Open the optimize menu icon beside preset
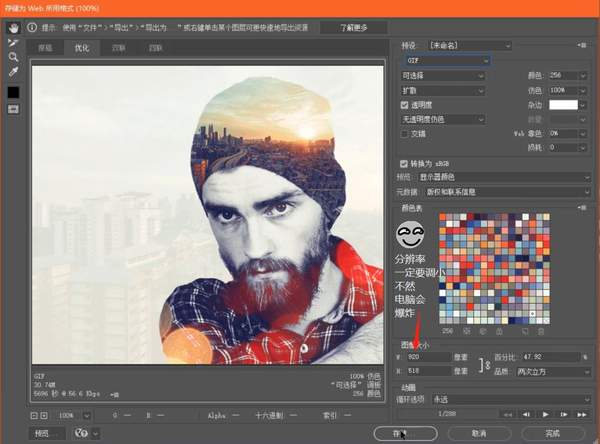600x444 pixels. (x=583, y=45)
